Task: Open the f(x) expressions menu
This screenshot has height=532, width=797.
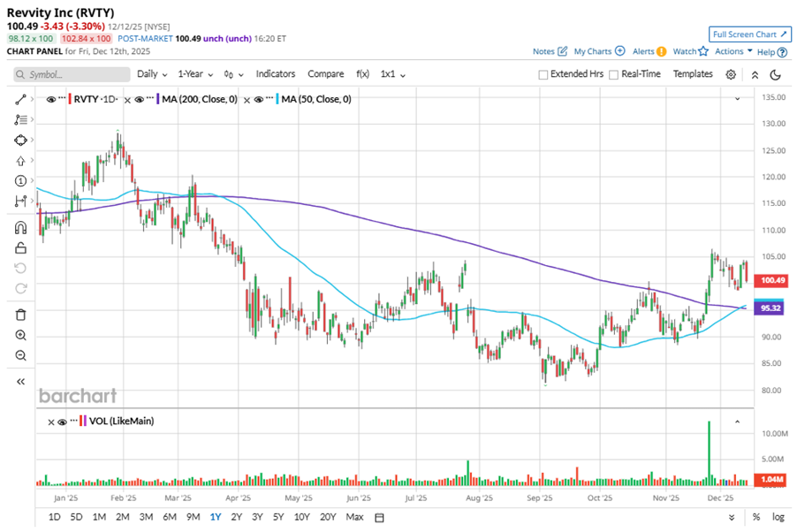Action: 362,74
